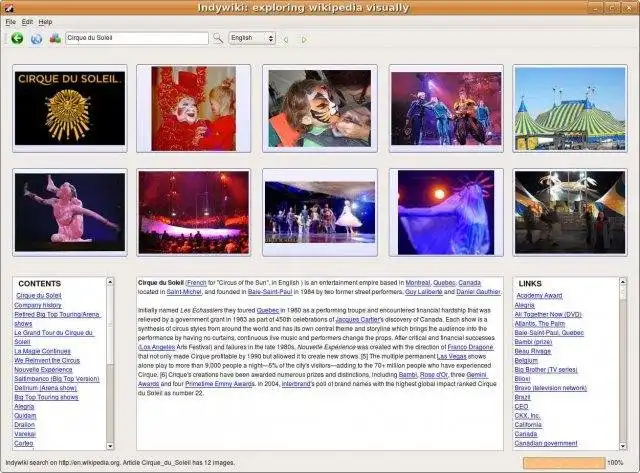Open Nouvelle Expérience contents link
This screenshot has height=473, width=640.
click(x=43, y=370)
